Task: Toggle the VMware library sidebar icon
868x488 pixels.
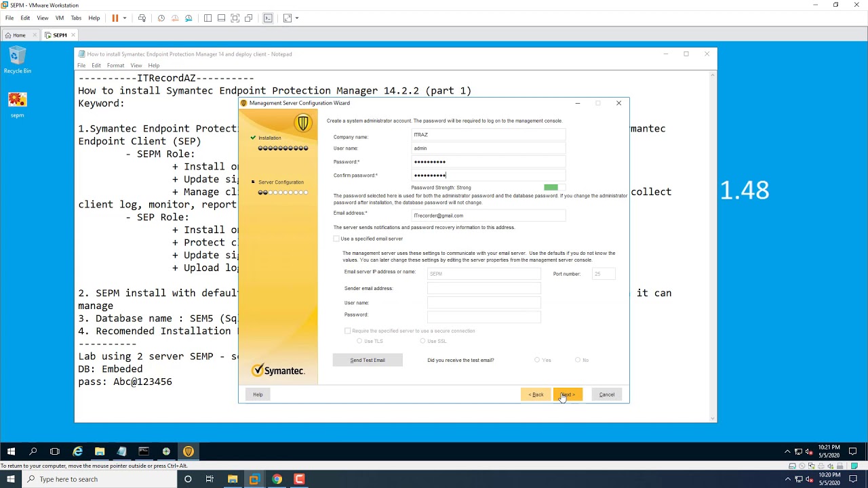Action: (208, 18)
